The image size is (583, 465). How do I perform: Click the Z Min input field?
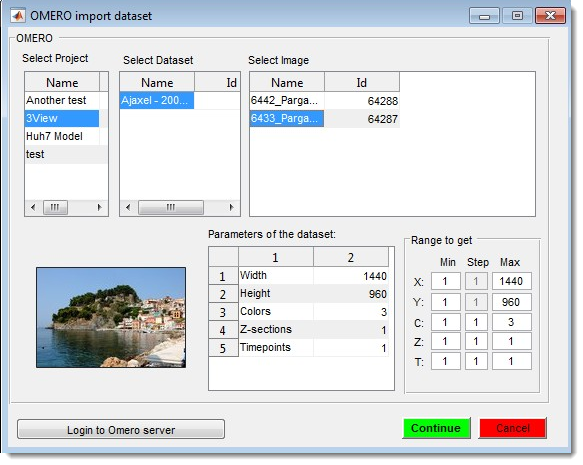click(x=445, y=341)
